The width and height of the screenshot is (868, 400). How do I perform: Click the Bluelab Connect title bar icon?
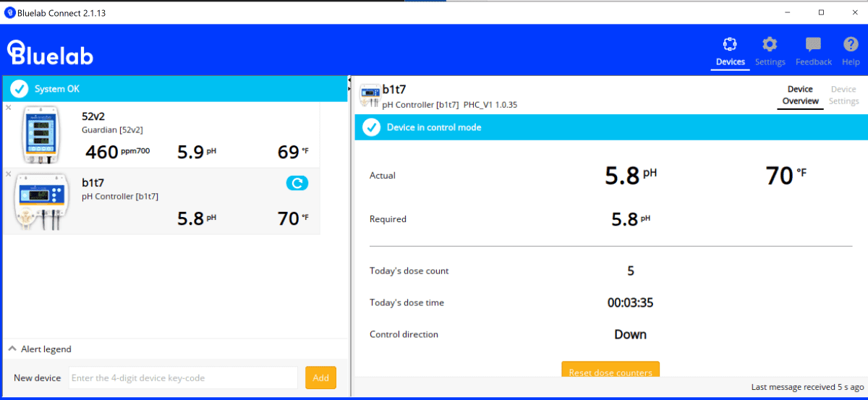(10, 12)
